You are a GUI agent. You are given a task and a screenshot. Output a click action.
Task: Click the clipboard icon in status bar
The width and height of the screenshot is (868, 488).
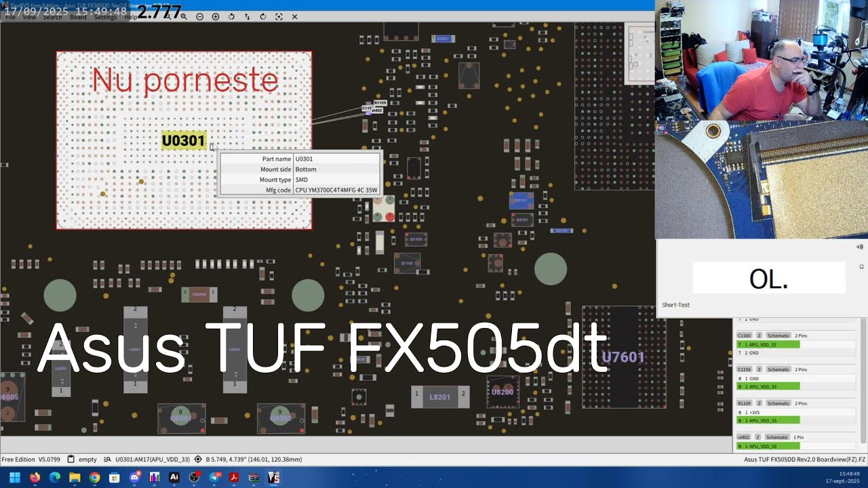click(x=71, y=459)
